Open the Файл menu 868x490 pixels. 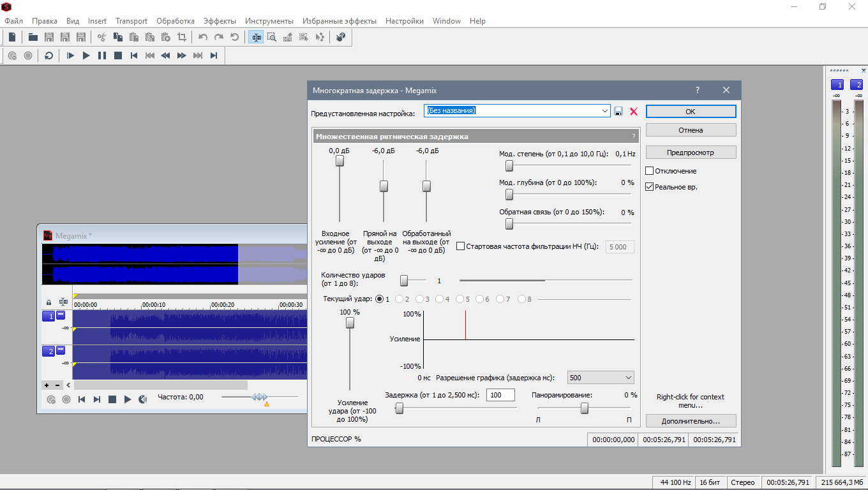pos(13,21)
